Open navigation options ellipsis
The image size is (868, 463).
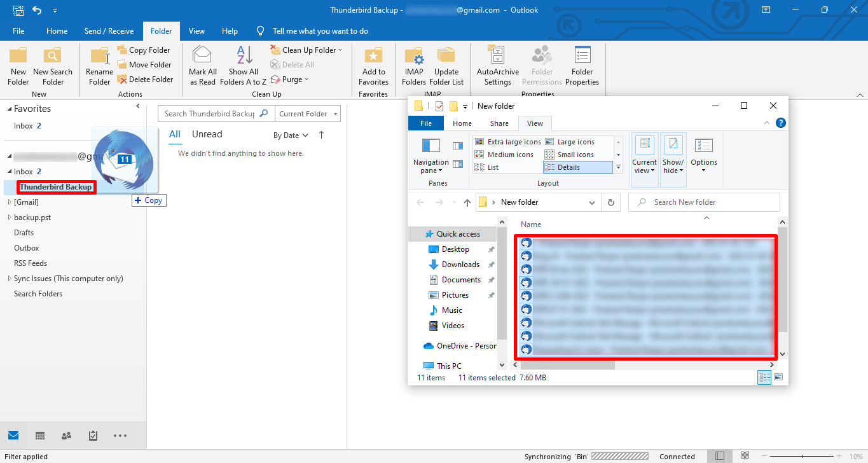[120, 436]
